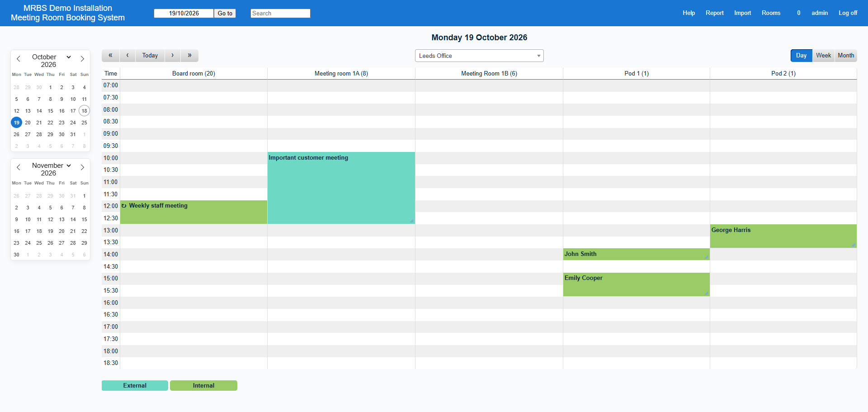Screen dimensions: 868x412
Task: Focus the date field showing 19/10/2026
Action: coord(184,14)
